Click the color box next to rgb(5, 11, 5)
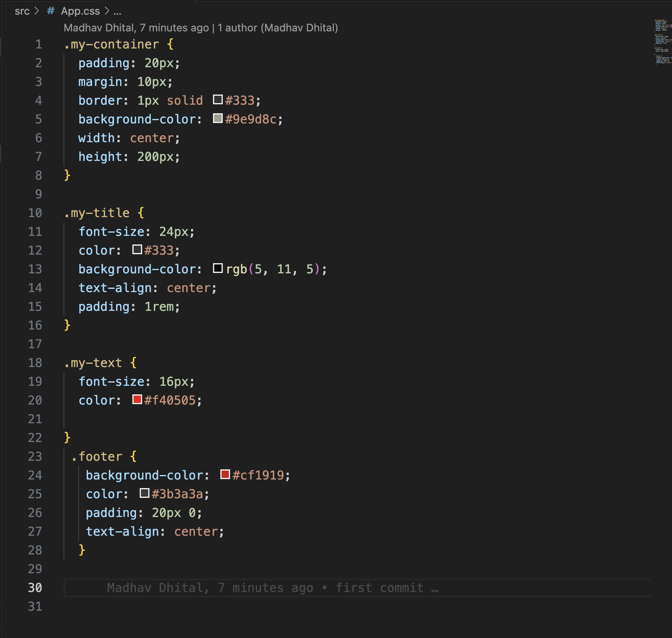 [218, 268]
